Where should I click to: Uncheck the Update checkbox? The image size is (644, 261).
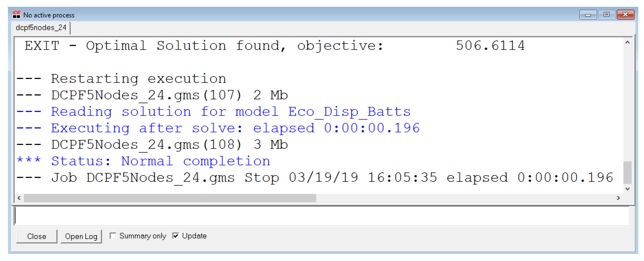click(x=176, y=236)
